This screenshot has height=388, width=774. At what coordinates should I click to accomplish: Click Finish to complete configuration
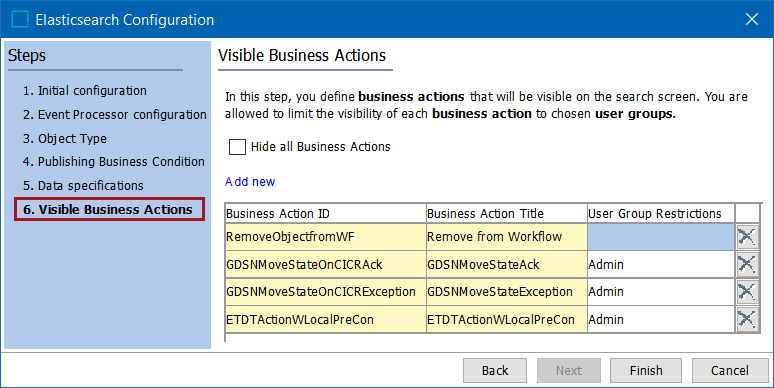click(646, 370)
